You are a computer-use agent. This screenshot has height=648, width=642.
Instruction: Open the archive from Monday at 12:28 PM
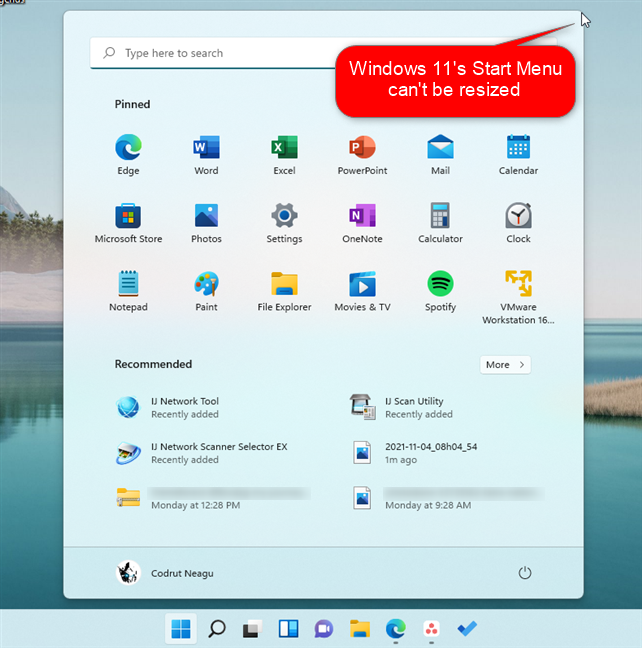pyautogui.click(x=213, y=498)
